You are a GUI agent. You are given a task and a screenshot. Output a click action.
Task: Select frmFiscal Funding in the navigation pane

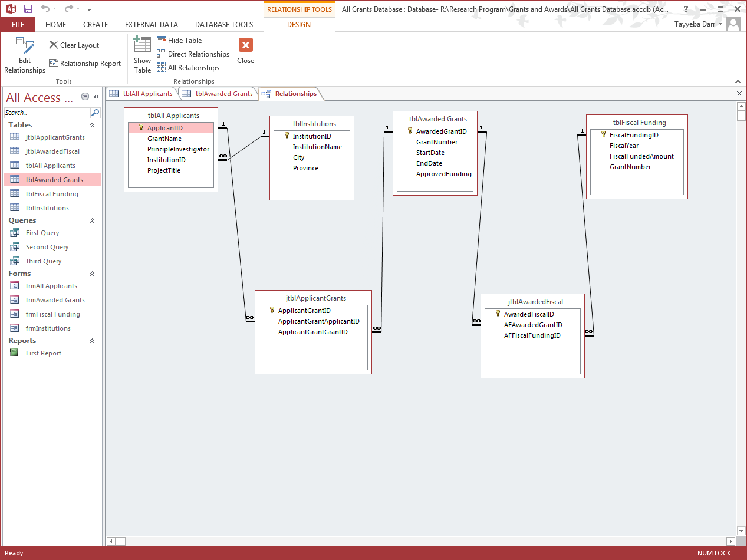[x=52, y=314]
